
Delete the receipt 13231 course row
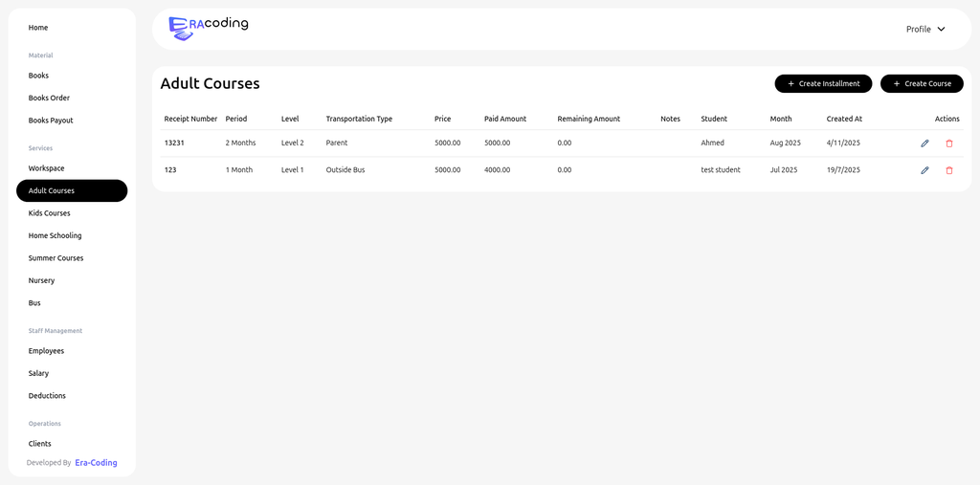pyautogui.click(x=949, y=143)
